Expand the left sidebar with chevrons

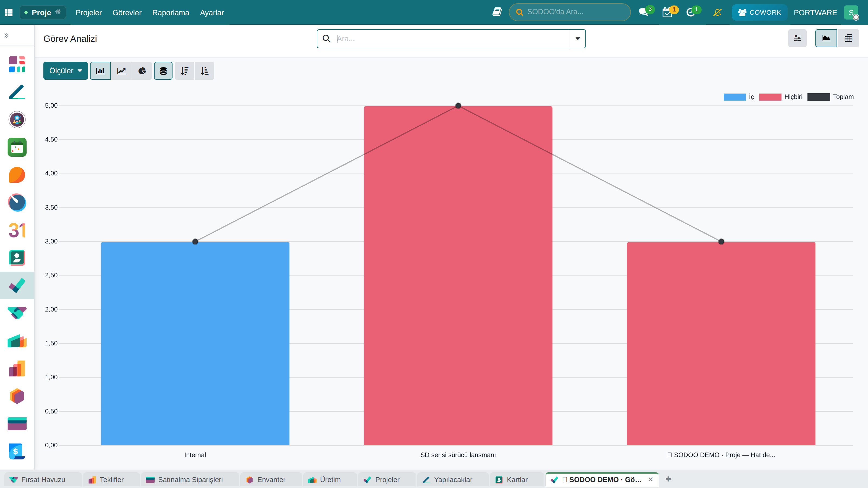(x=7, y=35)
